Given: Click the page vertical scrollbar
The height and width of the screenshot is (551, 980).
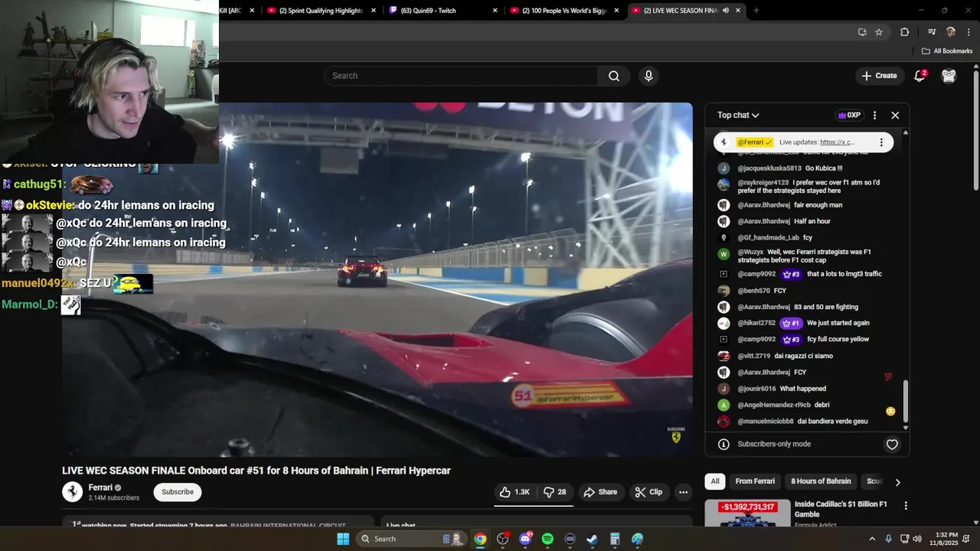Looking at the screenshot, I should pos(976,130).
